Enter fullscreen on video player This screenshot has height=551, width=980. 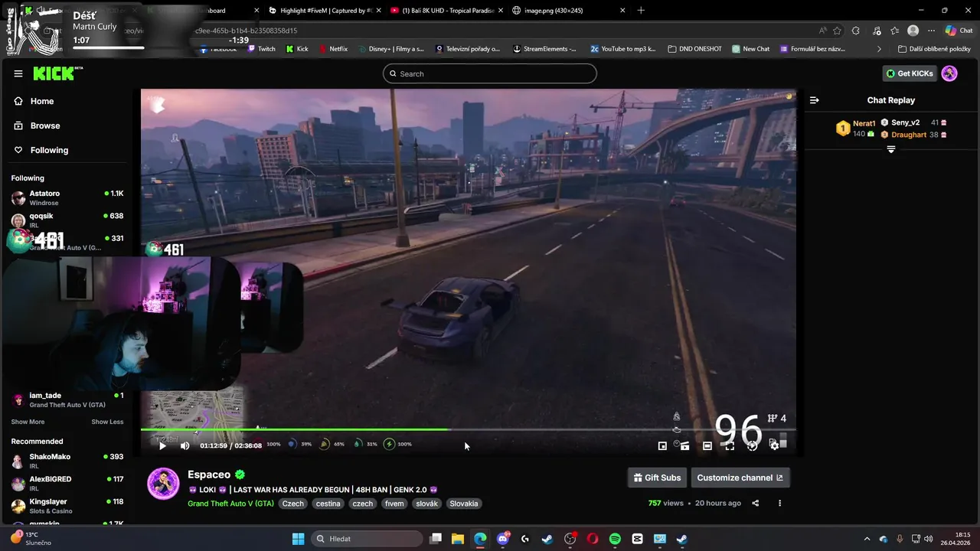tap(730, 445)
